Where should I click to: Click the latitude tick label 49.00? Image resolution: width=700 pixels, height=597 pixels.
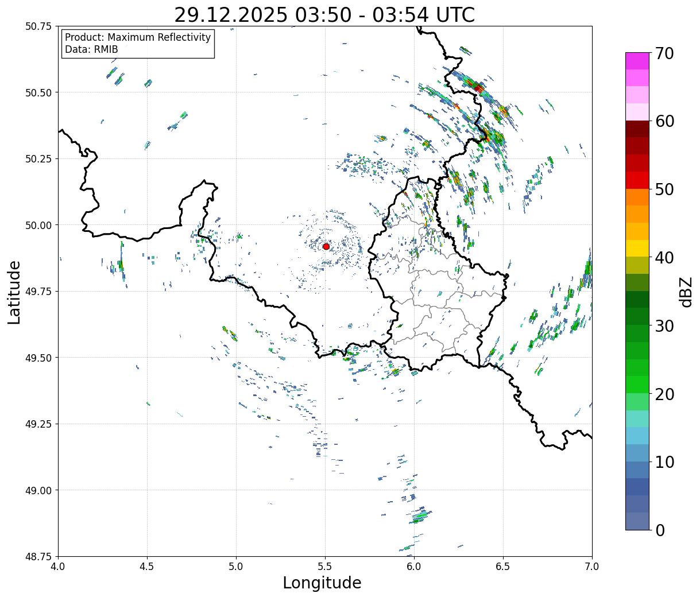pos(38,490)
